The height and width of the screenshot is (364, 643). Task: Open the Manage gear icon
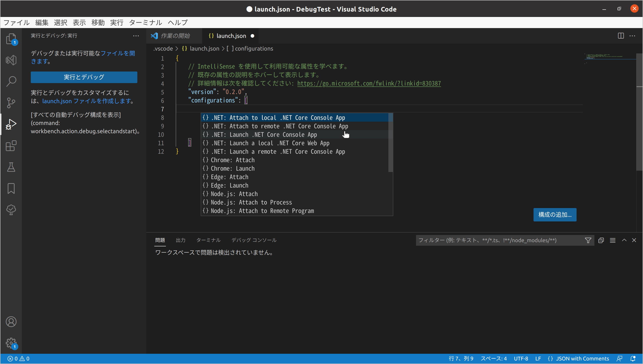pos(11,343)
